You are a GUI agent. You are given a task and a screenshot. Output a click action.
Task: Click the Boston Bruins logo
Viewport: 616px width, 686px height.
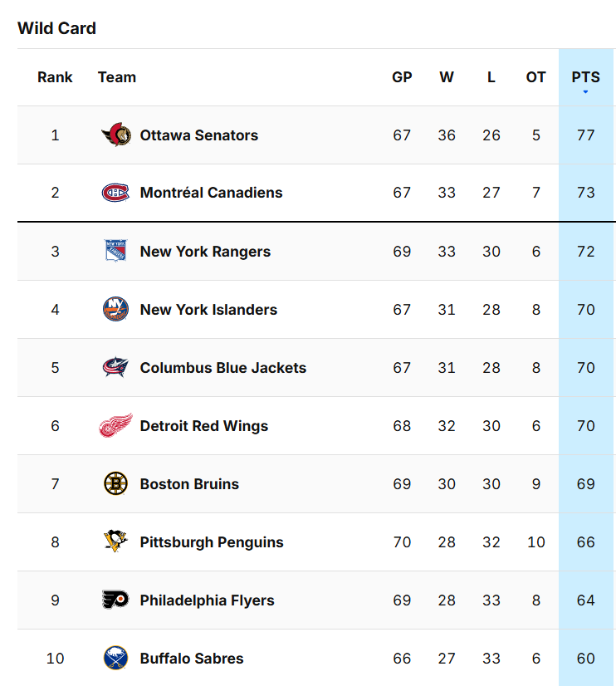(116, 483)
